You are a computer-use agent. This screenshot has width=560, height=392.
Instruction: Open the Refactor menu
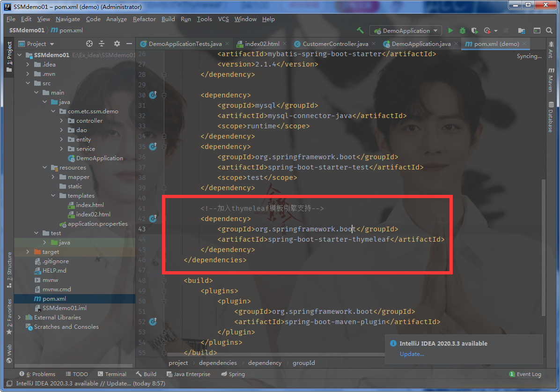pos(144,19)
